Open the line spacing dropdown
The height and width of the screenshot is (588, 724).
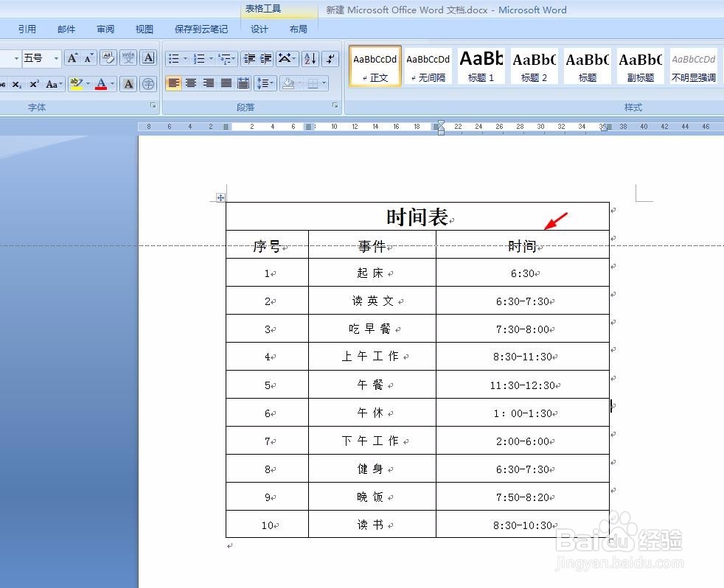(265, 83)
